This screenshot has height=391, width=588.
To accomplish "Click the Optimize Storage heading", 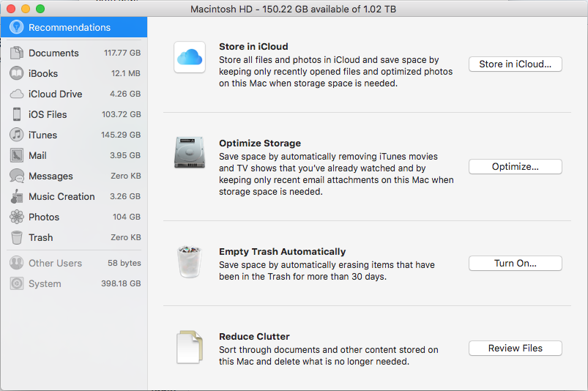I will pos(260,144).
